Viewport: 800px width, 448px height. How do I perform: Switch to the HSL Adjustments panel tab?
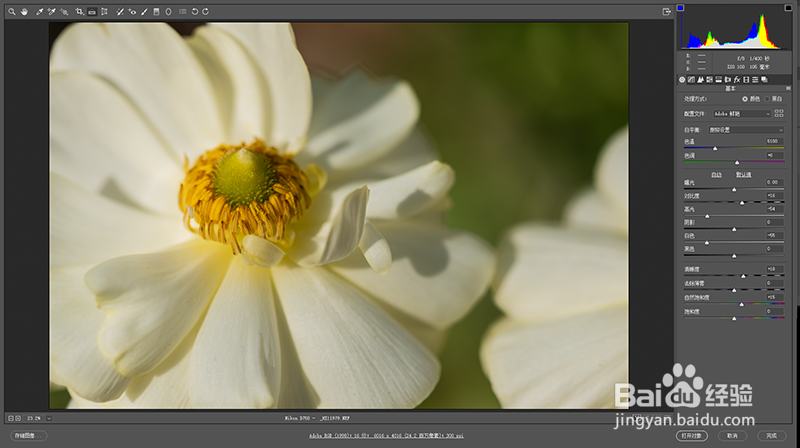point(709,80)
